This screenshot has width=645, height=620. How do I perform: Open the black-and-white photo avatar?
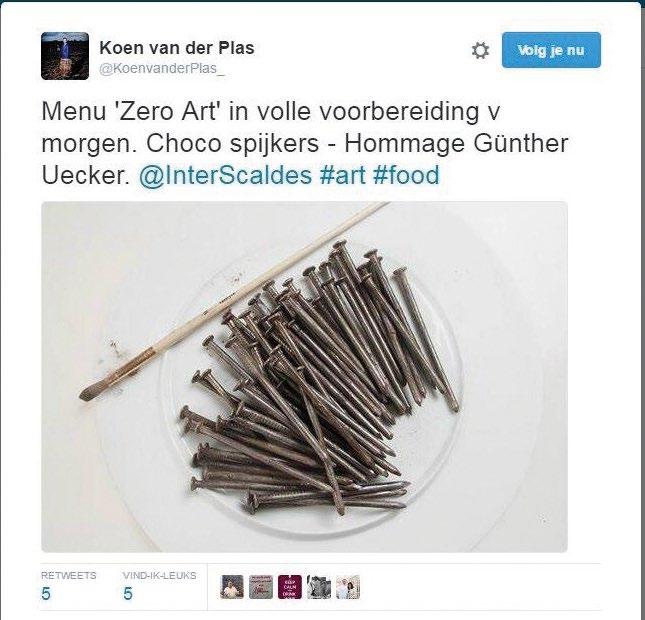(319, 587)
